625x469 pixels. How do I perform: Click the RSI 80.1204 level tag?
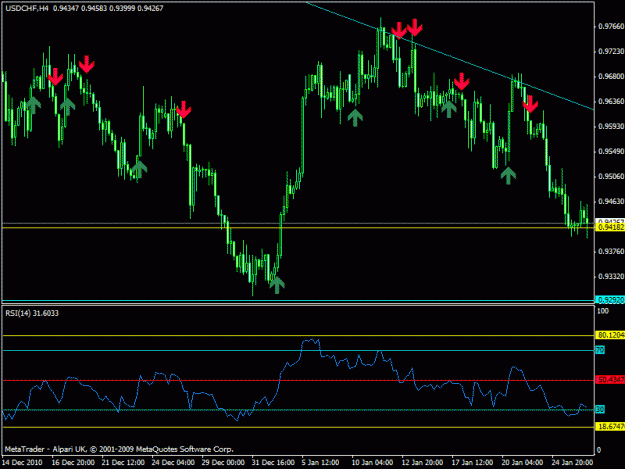(610, 335)
